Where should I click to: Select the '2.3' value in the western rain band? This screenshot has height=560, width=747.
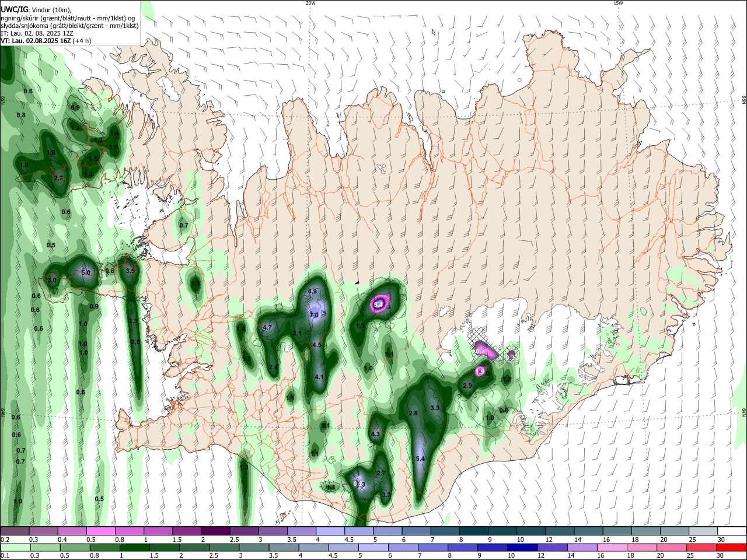pos(132,321)
